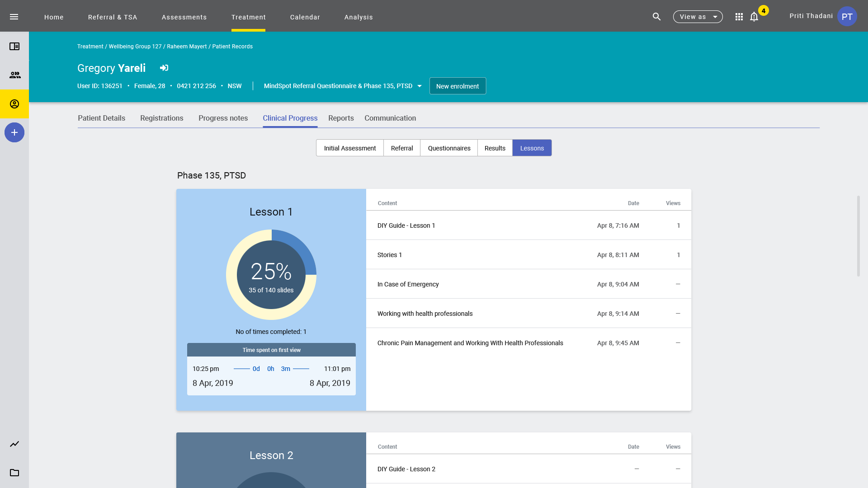
Task: Switch to Registrations tab
Action: tap(162, 118)
